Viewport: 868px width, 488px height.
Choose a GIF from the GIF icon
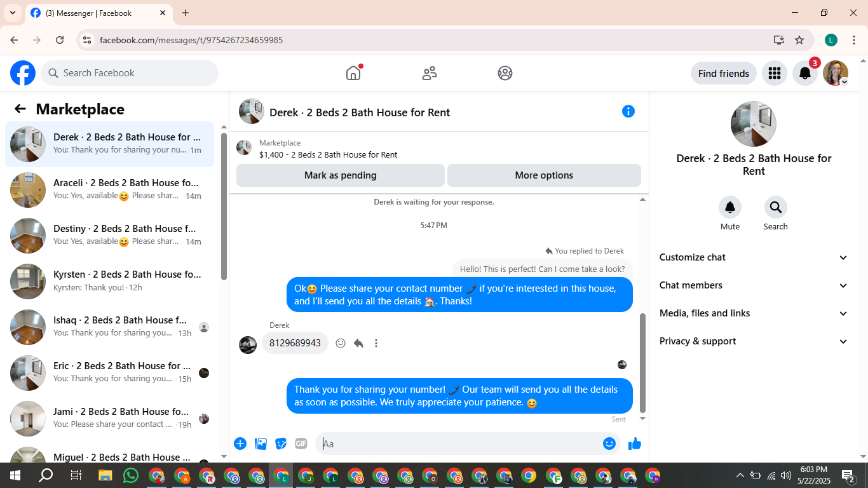coord(301,444)
